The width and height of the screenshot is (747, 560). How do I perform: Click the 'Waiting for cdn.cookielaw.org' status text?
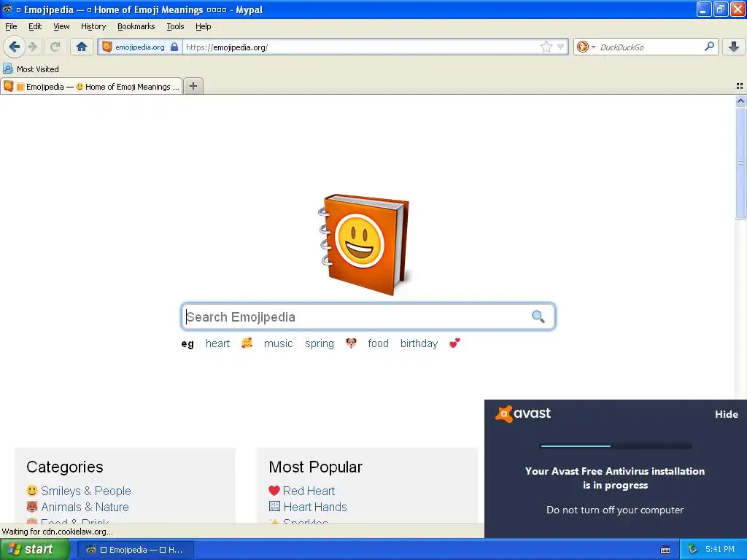57,532
